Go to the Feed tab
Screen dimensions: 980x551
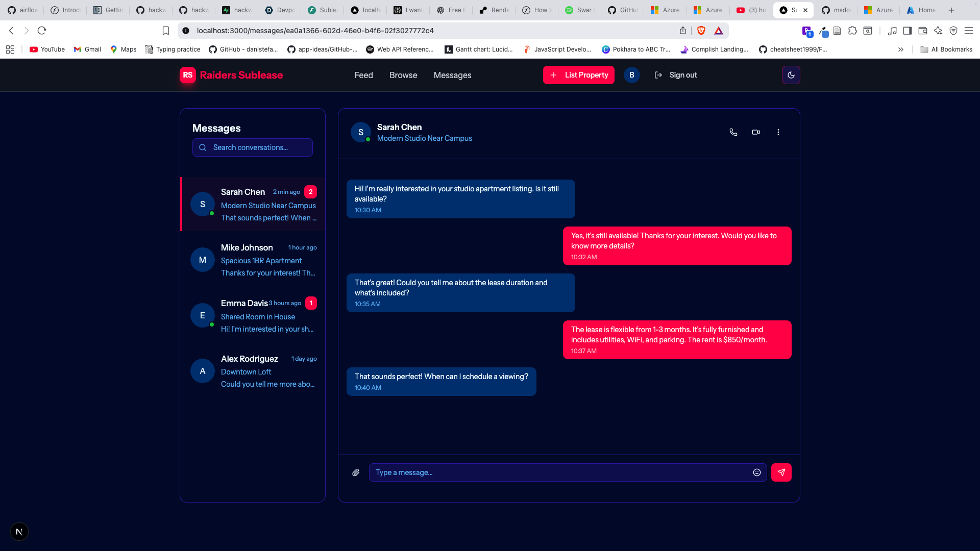[363, 75]
